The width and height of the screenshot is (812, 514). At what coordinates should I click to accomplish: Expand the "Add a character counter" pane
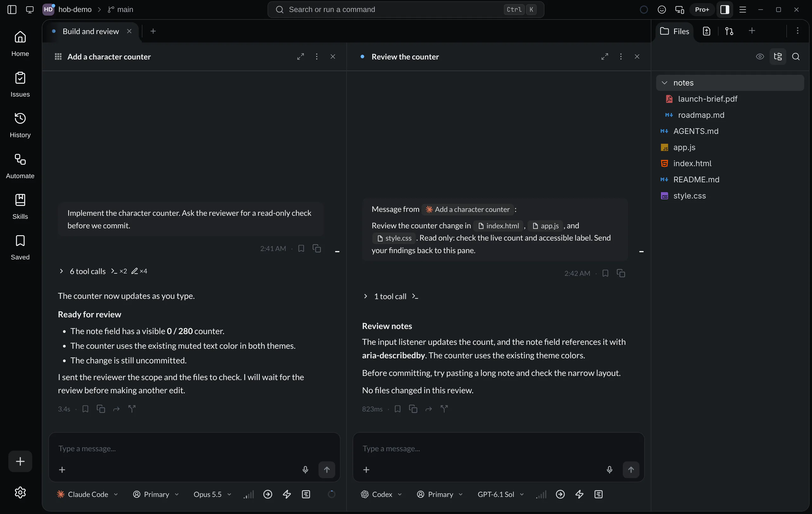pos(300,57)
